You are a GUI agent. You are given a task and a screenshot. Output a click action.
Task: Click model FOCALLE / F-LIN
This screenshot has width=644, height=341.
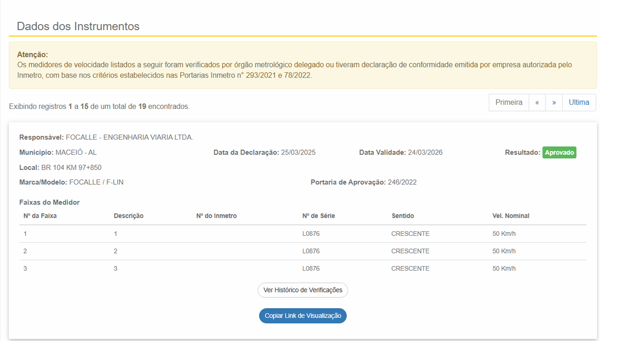pyautogui.click(x=96, y=182)
